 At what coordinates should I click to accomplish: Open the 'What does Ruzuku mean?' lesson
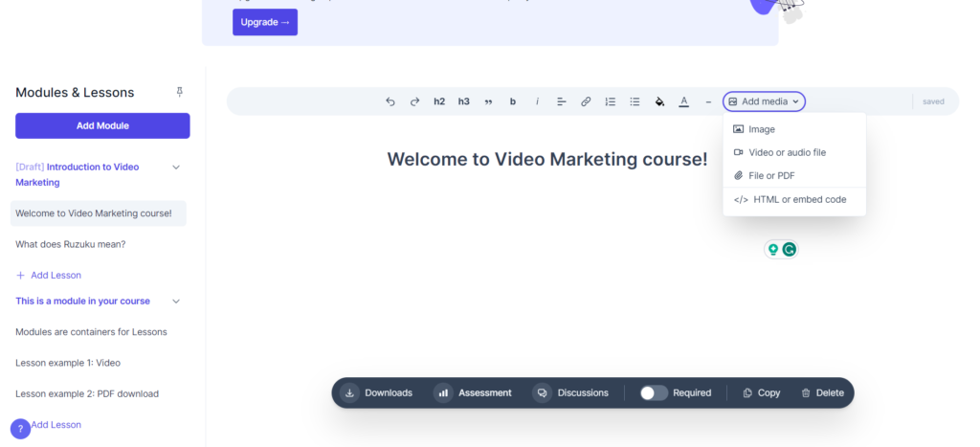pyautogui.click(x=71, y=244)
